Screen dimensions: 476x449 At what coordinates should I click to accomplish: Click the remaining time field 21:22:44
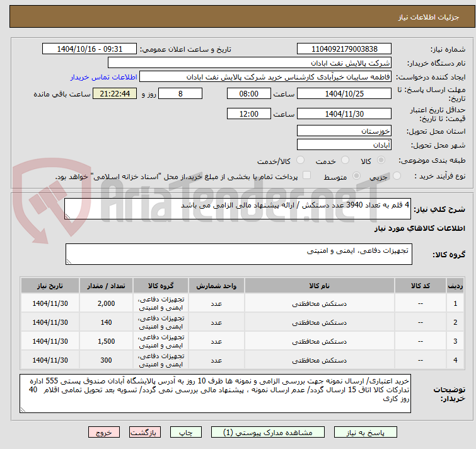[x=115, y=93]
